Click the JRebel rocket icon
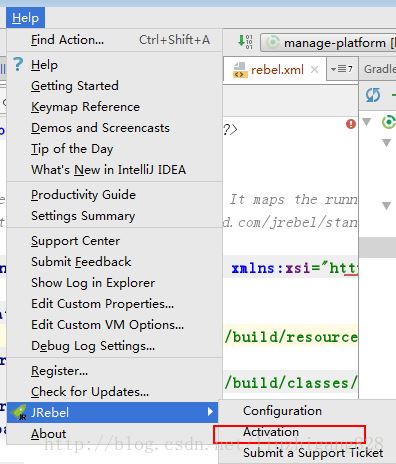 click(x=19, y=413)
